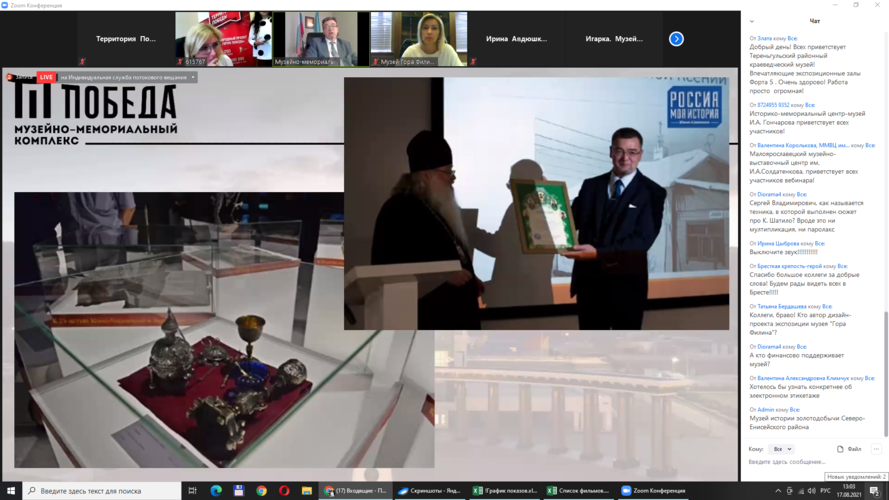Toggle the volume icon in system tray
Viewport: 889px width, 500px height.
point(811,491)
